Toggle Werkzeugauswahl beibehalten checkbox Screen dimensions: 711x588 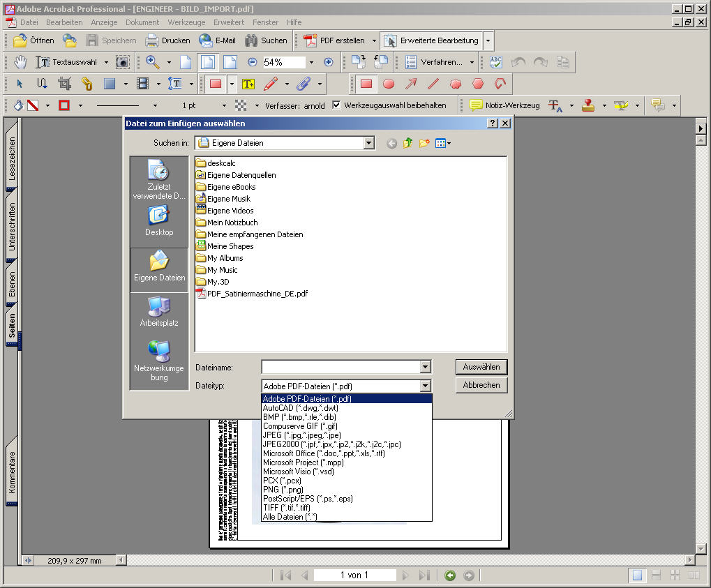pos(336,105)
